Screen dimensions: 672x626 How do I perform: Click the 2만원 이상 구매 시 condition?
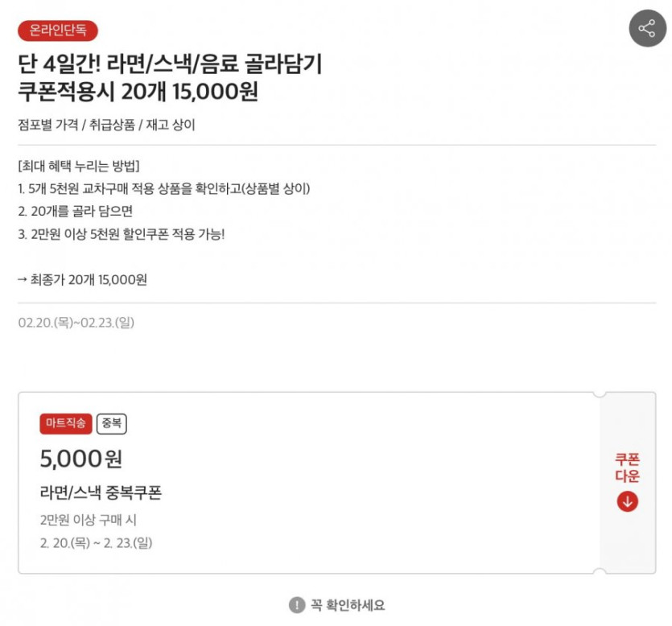(x=89, y=520)
